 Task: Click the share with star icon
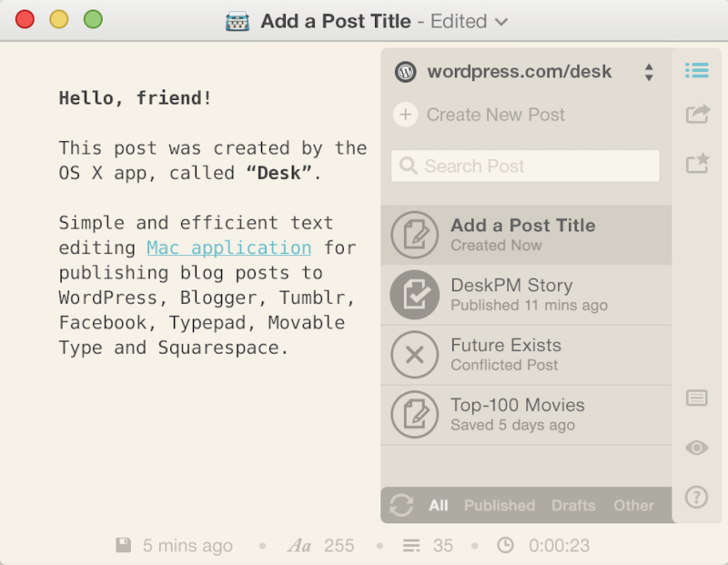[x=697, y=163]
